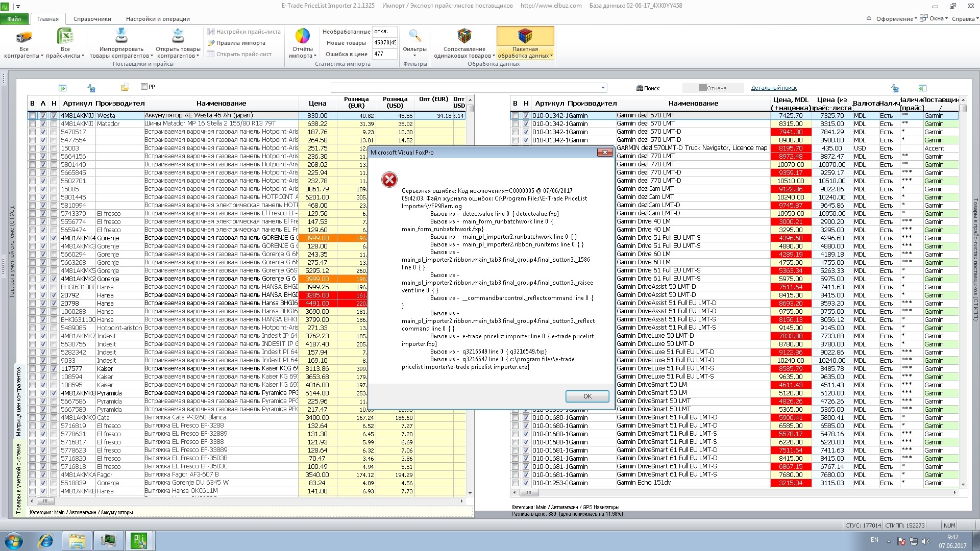Click the Поиск search button
The height and width of the screenshot is (551, 980).
pyautogui.click(x=648, y=88)
